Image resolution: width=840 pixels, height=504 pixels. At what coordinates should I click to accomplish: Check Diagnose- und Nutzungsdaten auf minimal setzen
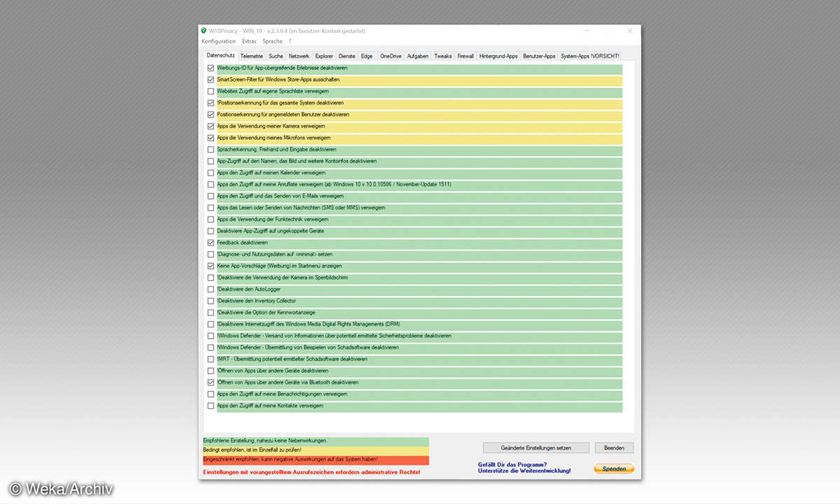(211, 255)
